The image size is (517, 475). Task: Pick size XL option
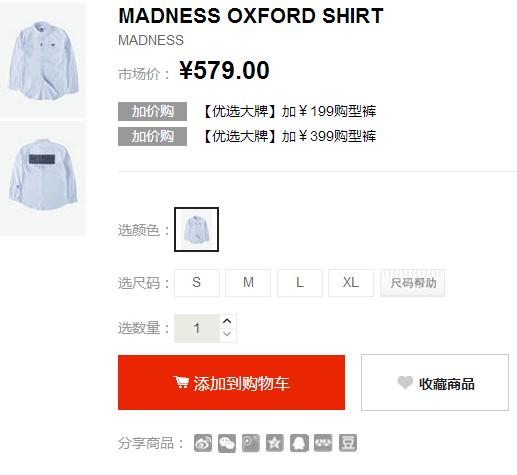click(351, 283)
